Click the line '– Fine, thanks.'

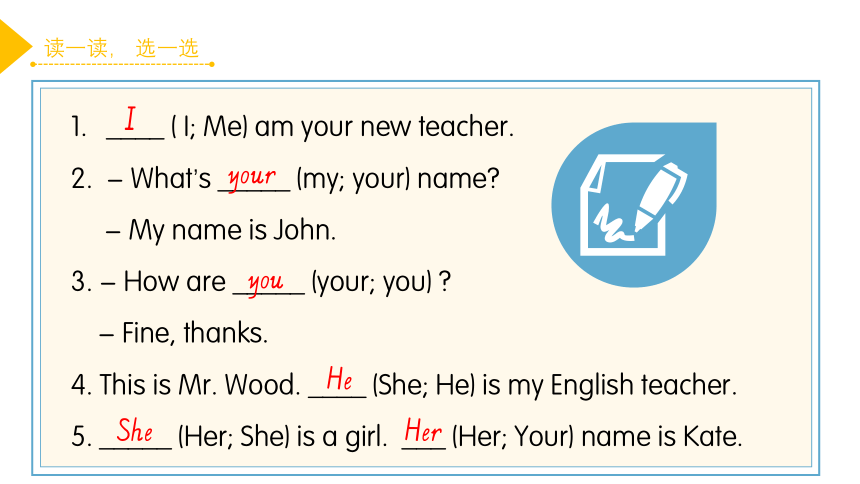184,333
